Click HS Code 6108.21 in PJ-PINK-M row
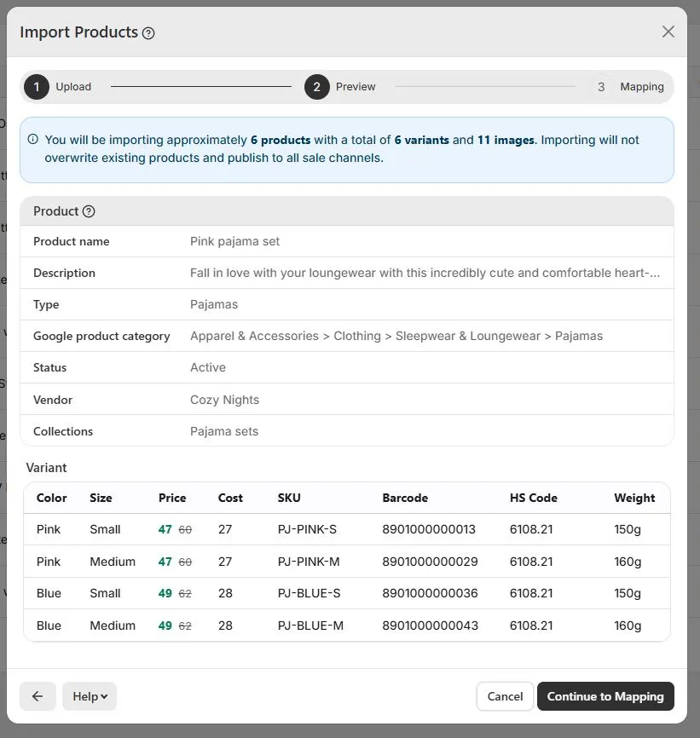Image resolution: width=700 pixels, height=738 pixels. pos(531,562)
